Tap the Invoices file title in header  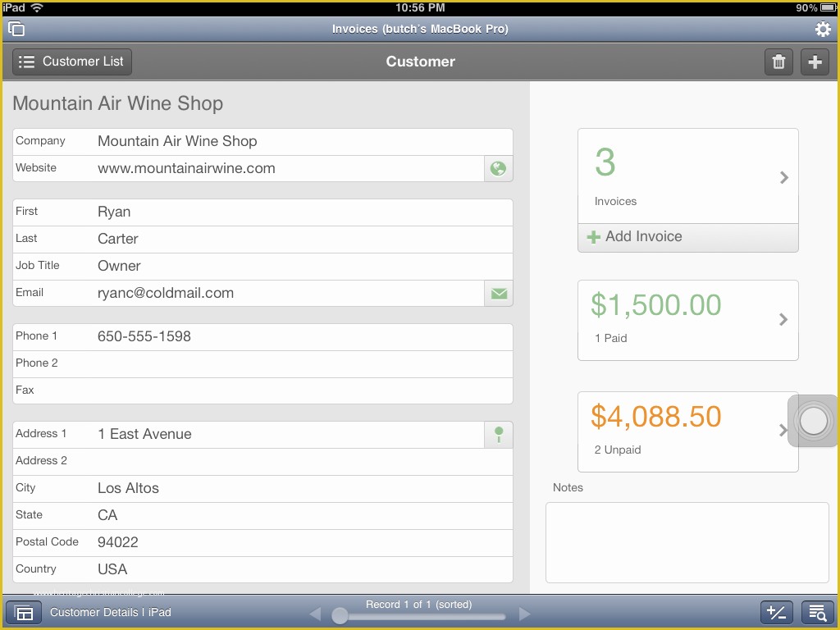click(x=420, y=29)
